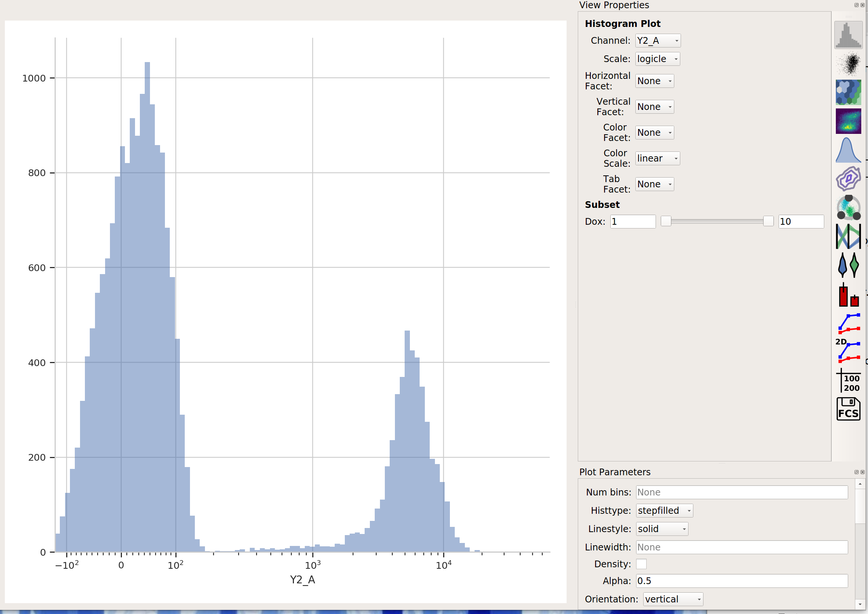Open the Histtype stepfilled dropdown
Image resolution: width=868 pixels, height=614 pixels.
click(664, 510)
